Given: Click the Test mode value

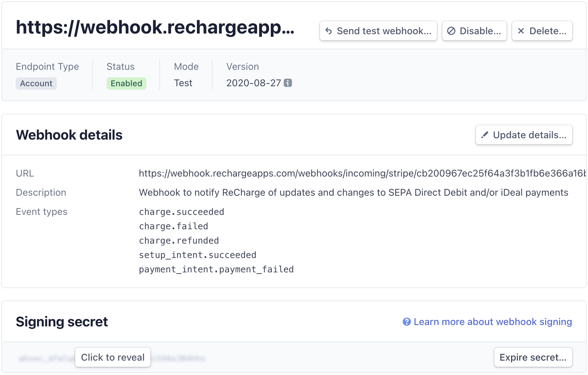Looking at the screenshot, I should (183, 83).
